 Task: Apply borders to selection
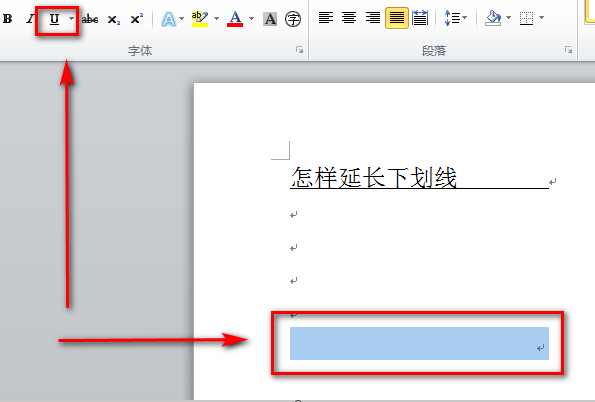coord(526,18)
